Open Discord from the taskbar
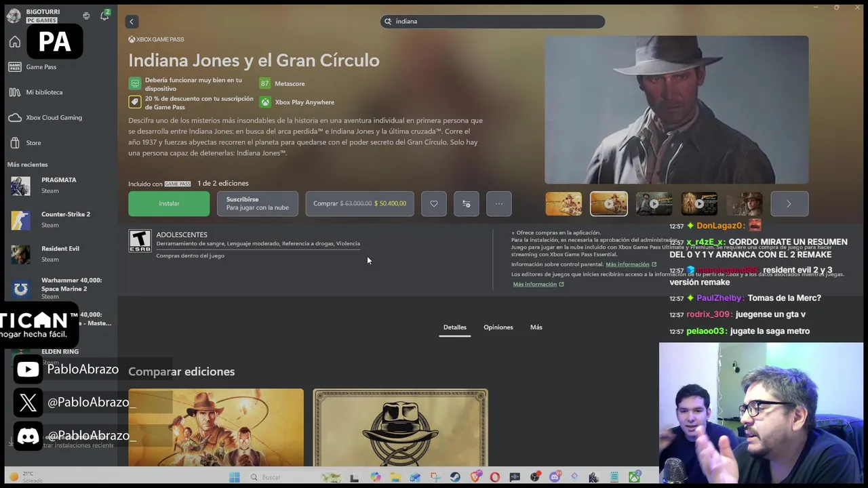868x488 pixels. (x=555, y=477)
